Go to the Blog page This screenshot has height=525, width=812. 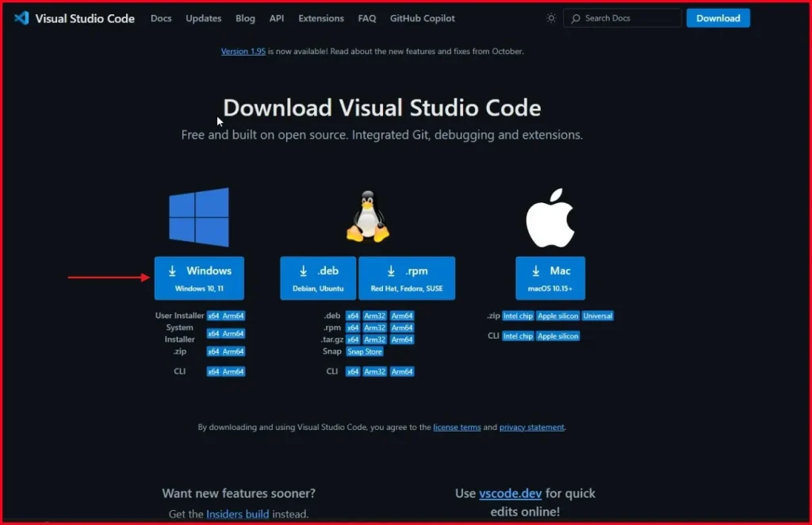point(246,18)
